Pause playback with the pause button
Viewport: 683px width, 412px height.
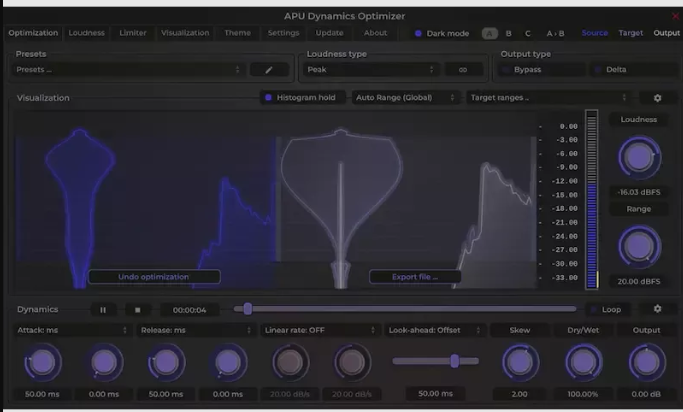click(103, 310)
